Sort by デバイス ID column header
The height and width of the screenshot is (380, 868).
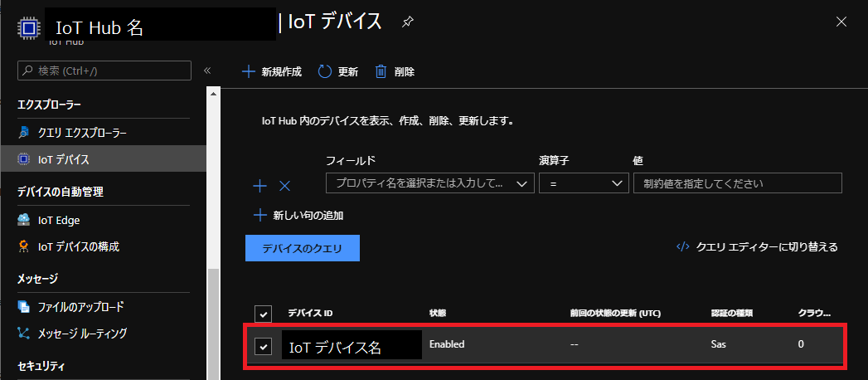[310, 314]
